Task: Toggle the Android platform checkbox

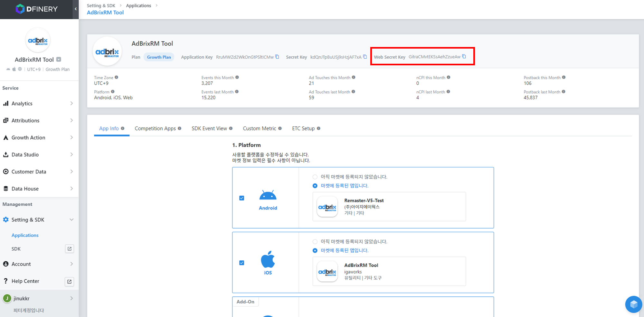Action: click(242, 198)
